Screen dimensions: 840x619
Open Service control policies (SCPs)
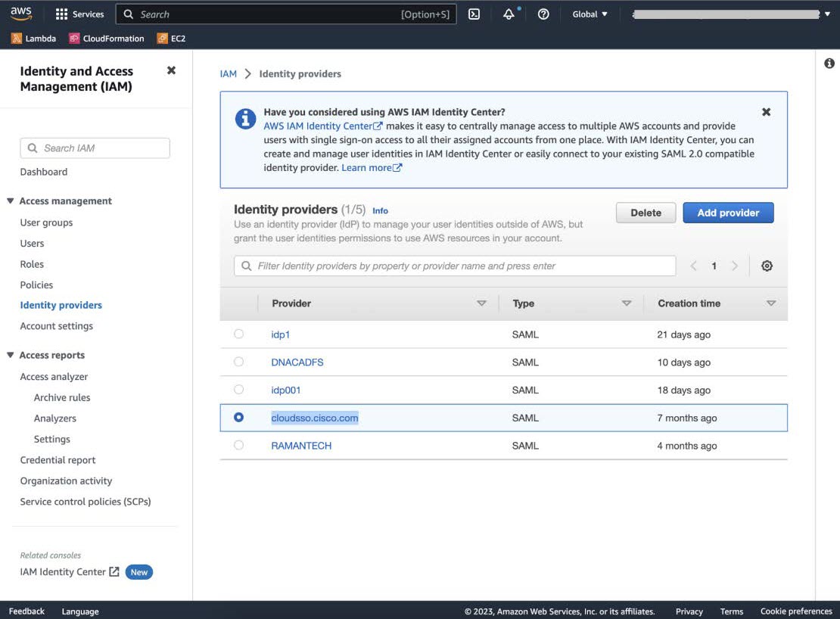(x=86, y=502)
